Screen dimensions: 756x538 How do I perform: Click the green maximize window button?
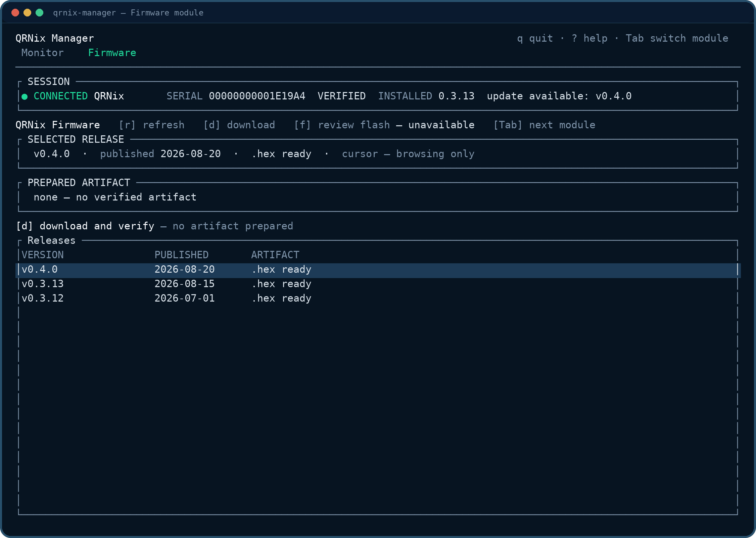coord(40,13)
